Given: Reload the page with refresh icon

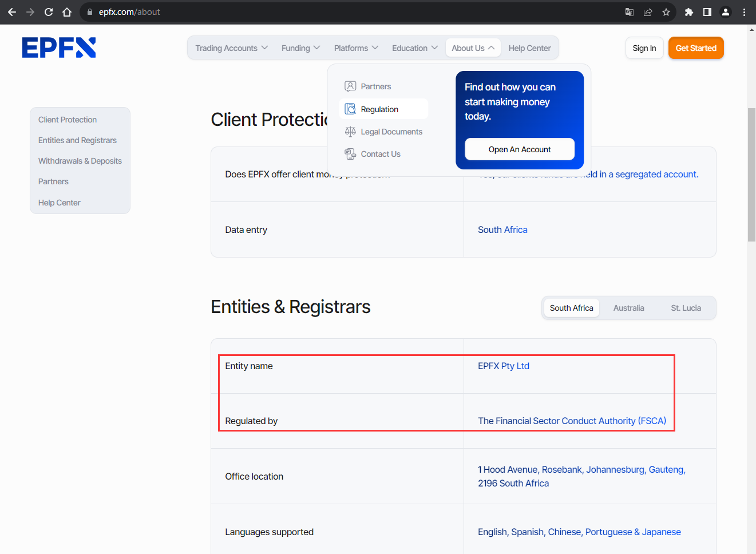Looking at the screenshot, I should point(49,12).
